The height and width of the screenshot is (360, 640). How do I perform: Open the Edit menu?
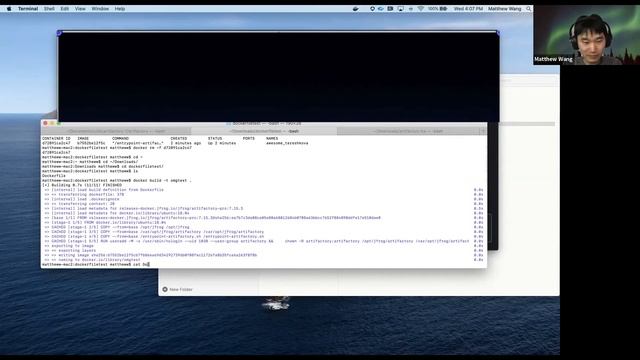(64, 9)
